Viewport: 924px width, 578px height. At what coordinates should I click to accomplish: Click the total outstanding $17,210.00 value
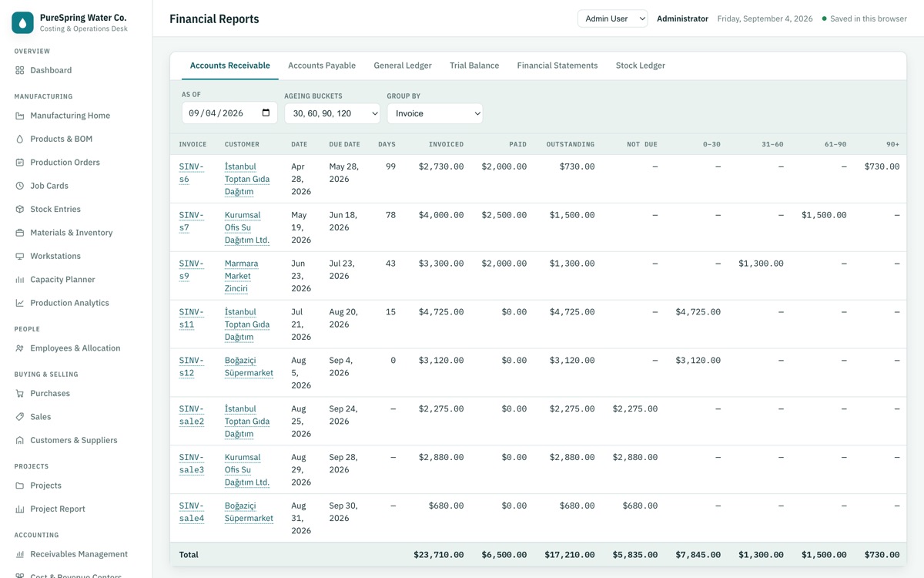(571, 555)
